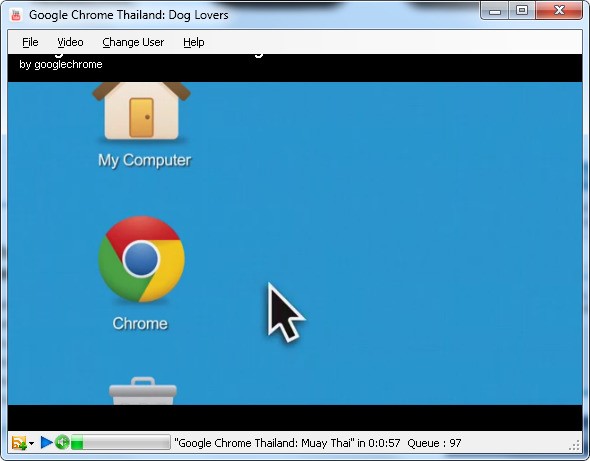Click the My Computer house icon
The image size is (590, 461).
coord(141,111)
